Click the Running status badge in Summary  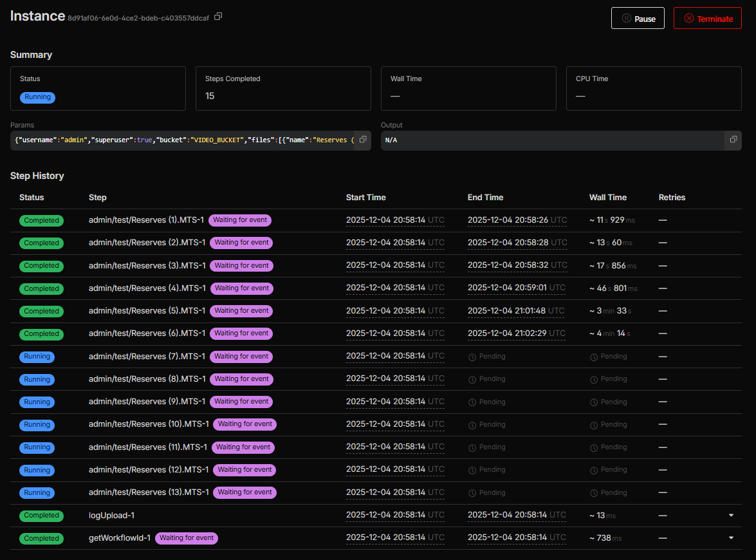37,97
